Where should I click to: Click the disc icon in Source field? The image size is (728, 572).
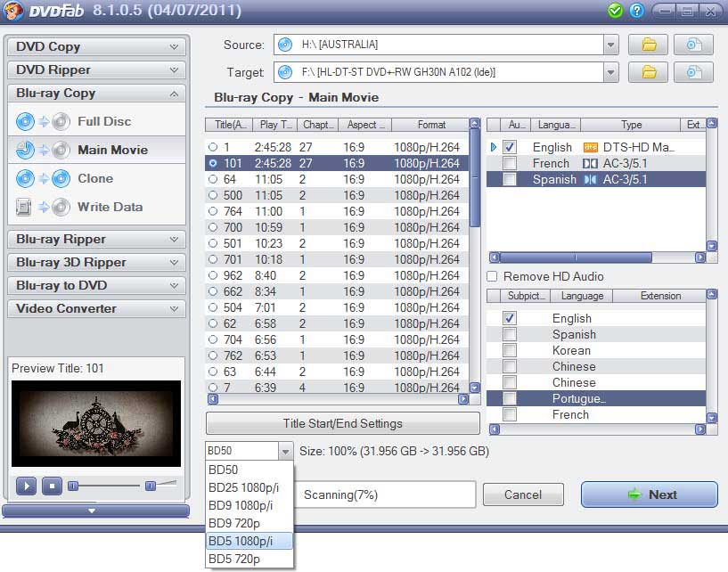click(284, 45)
